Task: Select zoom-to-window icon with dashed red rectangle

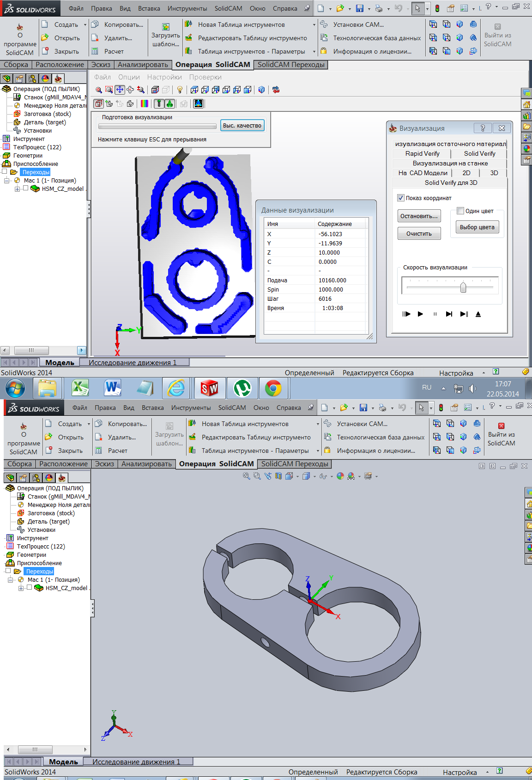Action: tap(109, 90)
